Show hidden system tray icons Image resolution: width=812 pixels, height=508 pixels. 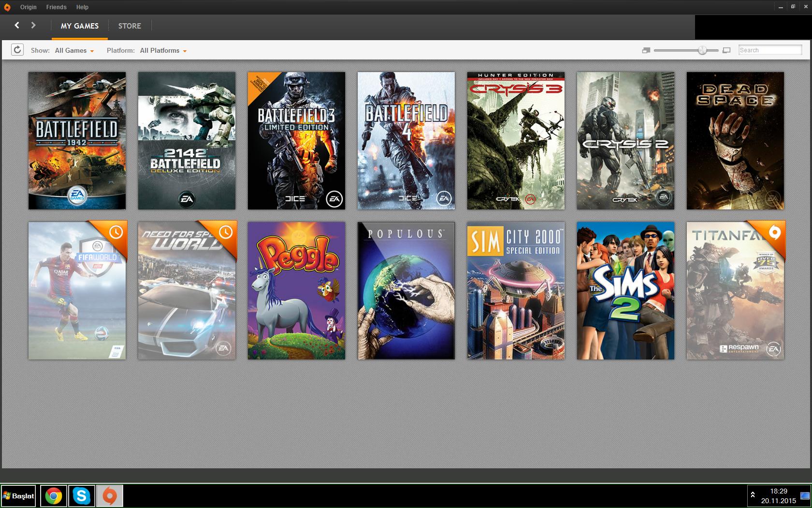click(753, 495)
